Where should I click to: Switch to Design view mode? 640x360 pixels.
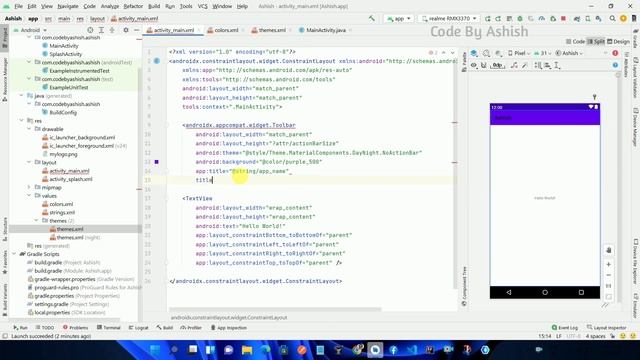618,42
